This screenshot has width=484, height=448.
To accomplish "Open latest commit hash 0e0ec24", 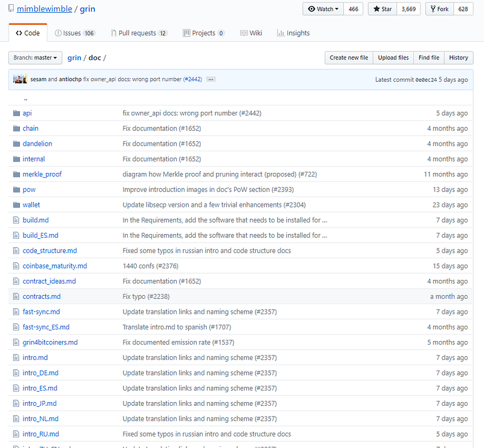I will point(426,80).
